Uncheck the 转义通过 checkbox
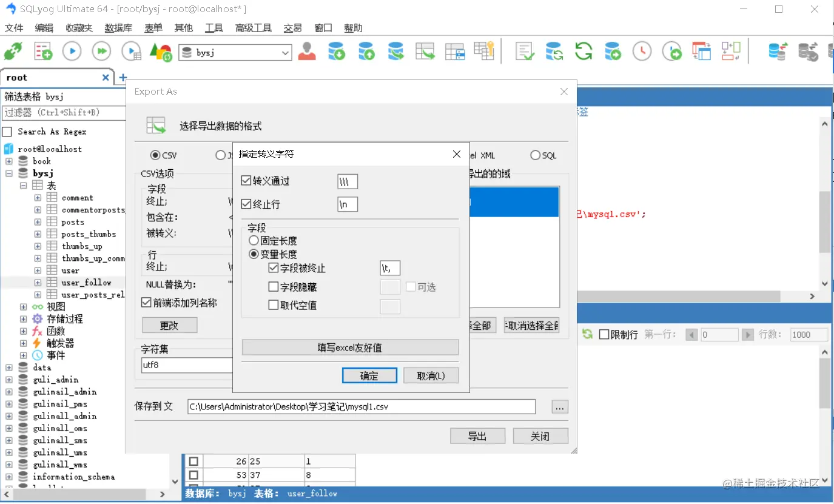 click(246, 181)
